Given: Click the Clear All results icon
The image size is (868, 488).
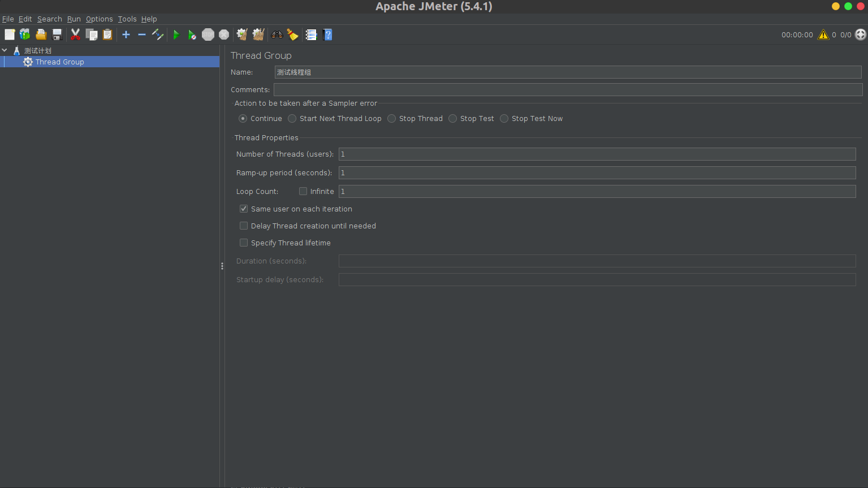Looking at the screenshot, I should [x=258, y=34].
